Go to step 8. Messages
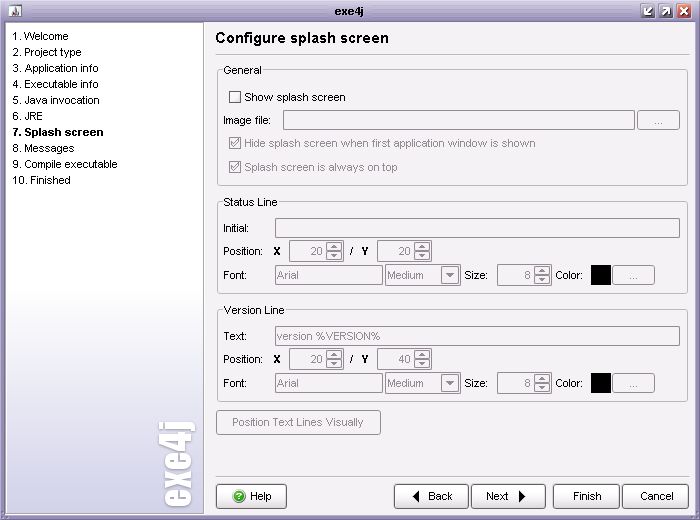700x520 pixels. [43, 148]
